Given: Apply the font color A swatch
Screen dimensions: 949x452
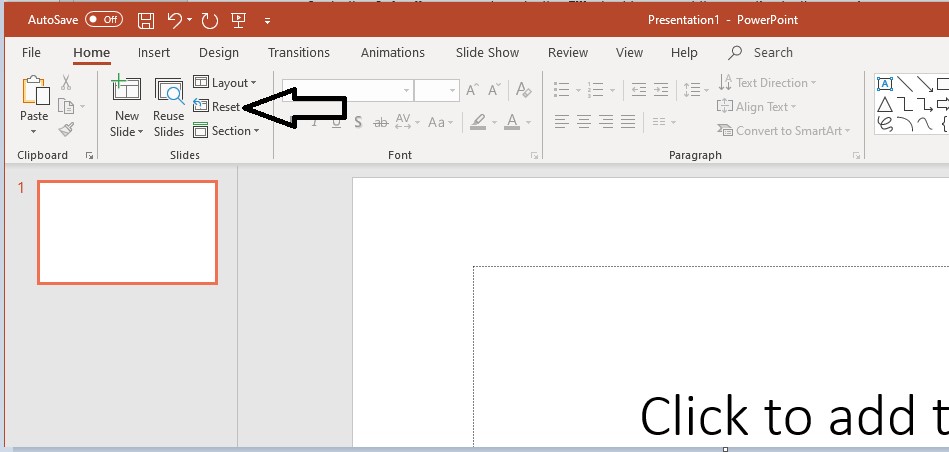Looking at the screenshot, I should point(512,122).
